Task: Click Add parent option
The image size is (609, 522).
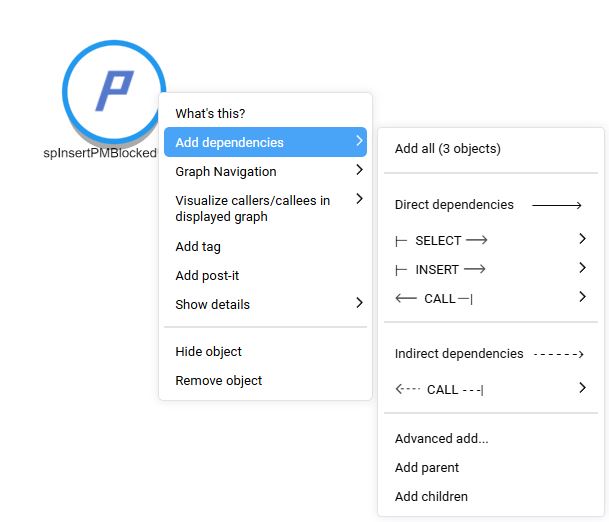Action: pyautogui.click(x=427, y=467)
